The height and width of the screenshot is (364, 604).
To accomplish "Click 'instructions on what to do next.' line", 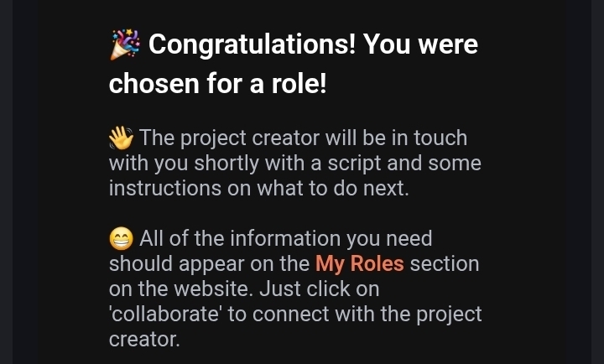I will tap(258, 188).
